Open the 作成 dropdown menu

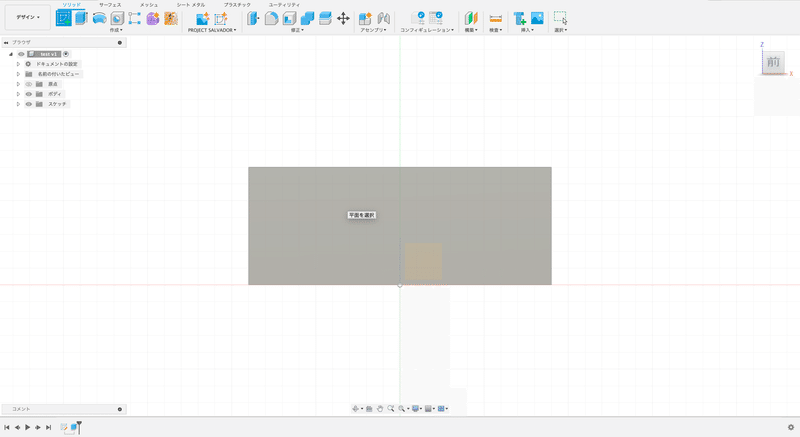[116, 30]
